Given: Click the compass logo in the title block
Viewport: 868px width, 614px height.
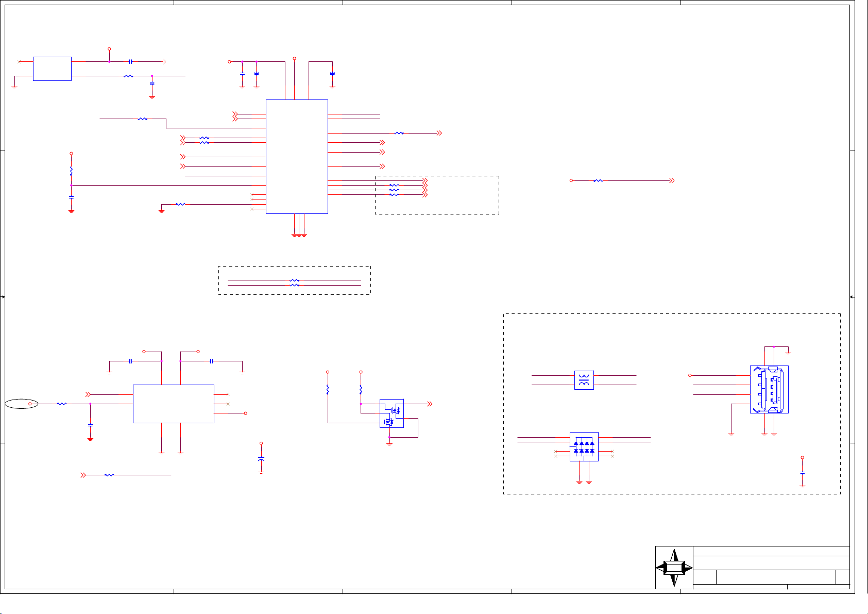Looking at the screenshot, I should click(674, 568).
